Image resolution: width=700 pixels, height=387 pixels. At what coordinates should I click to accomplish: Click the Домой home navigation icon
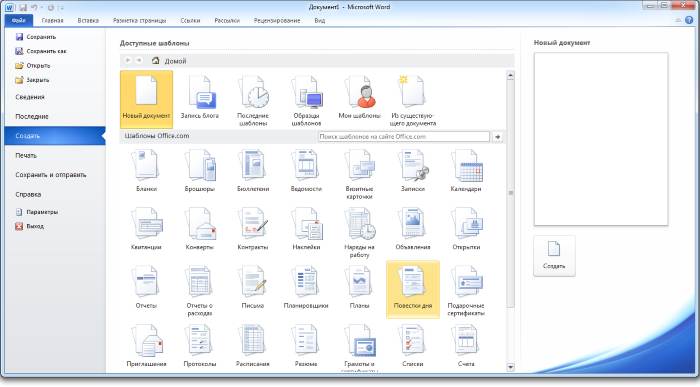[x=156, y=61]
